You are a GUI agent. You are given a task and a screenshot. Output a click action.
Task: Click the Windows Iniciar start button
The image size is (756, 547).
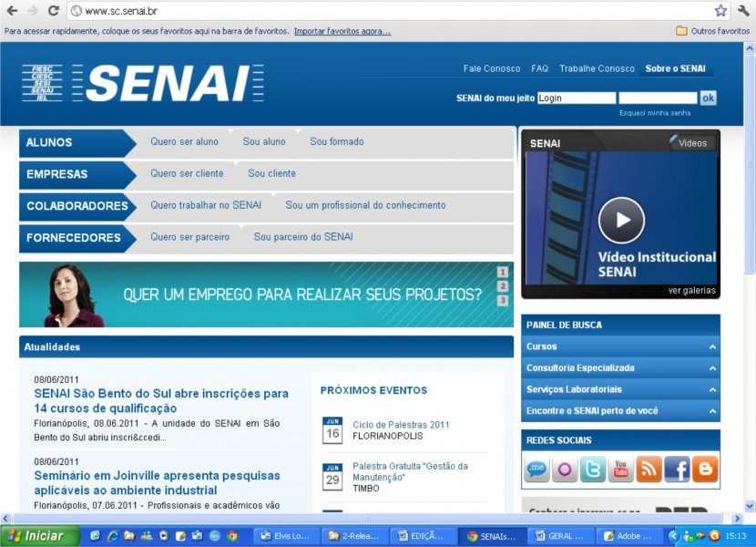(39, 536)
